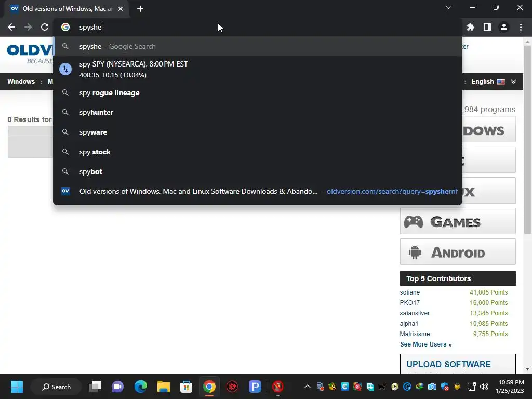The height and width of the screenshot is (399, 532).
Task: Click 41,005 Points beside sofiane
Action: point(488,292)
